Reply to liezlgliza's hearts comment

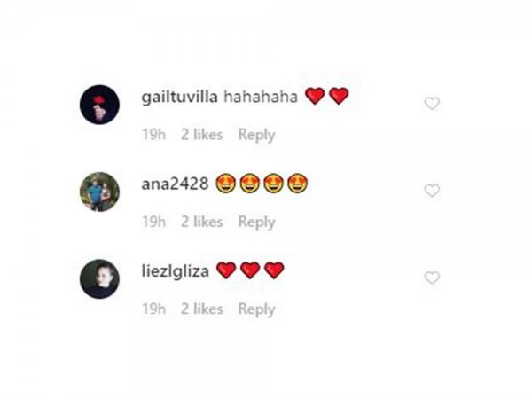(x=256, y=309)
